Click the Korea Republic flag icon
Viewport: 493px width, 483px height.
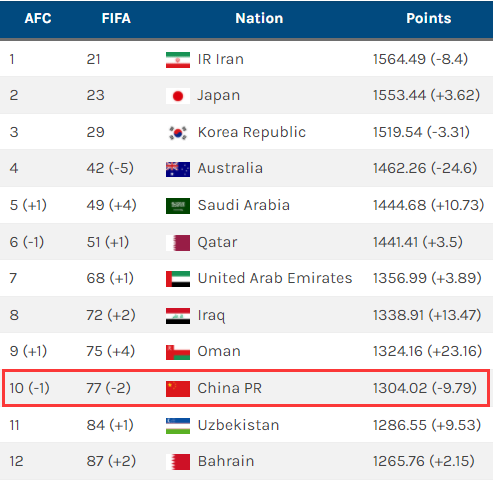[x=178, y=133]
